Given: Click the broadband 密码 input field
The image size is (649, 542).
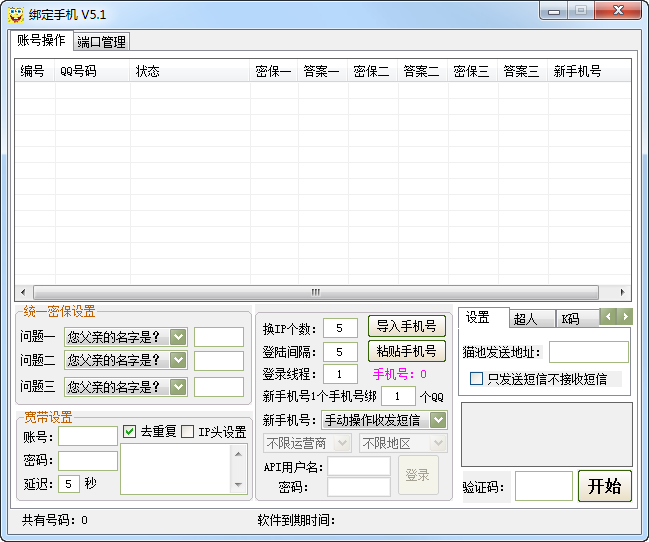Looking at the screenshot, I should tap(88, 461).
